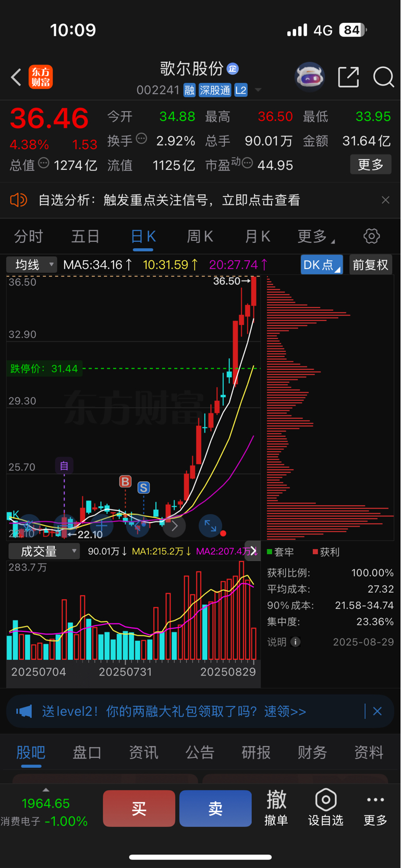Open 自选分析 focus signal message
Viewport: 401px width, 868px height.
click(x=169, y=200)
